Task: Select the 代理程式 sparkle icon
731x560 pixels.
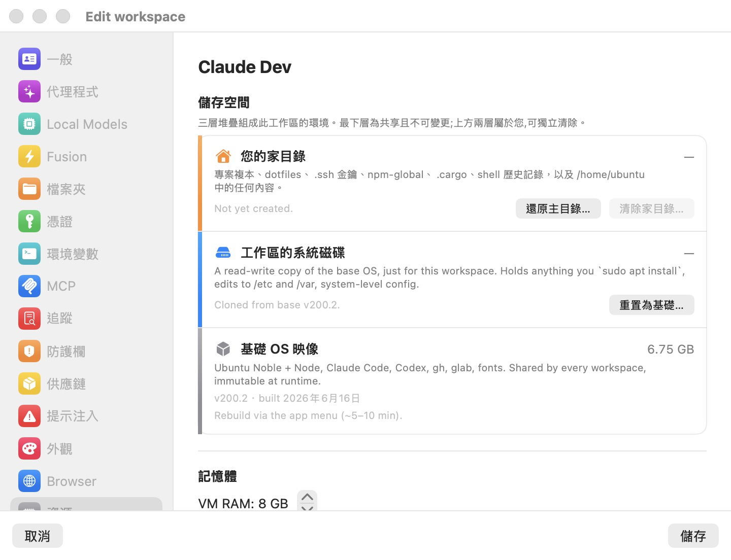Action: pyautogui.click(x=29, y=92)
